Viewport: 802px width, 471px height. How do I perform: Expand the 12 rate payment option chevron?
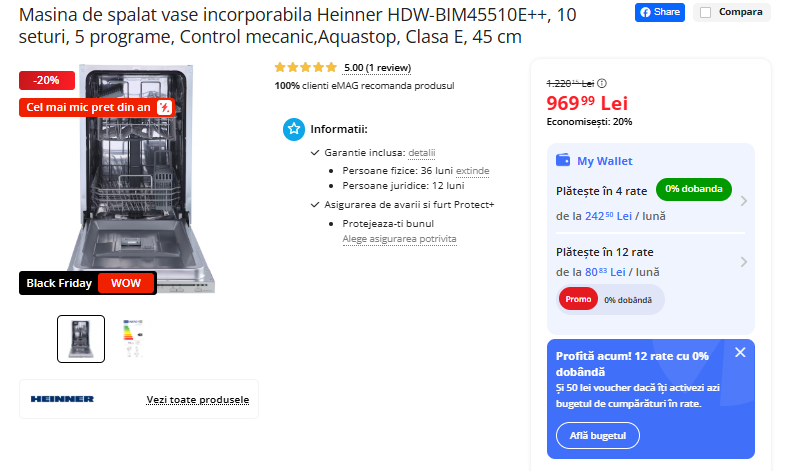(x=744, y=262)
